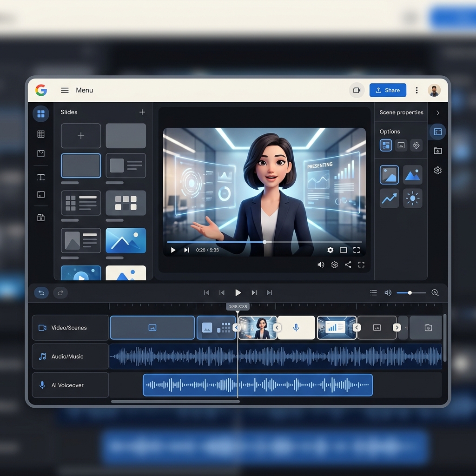
Task: Open the gear icon below the video
Action: tap(334, 264)
